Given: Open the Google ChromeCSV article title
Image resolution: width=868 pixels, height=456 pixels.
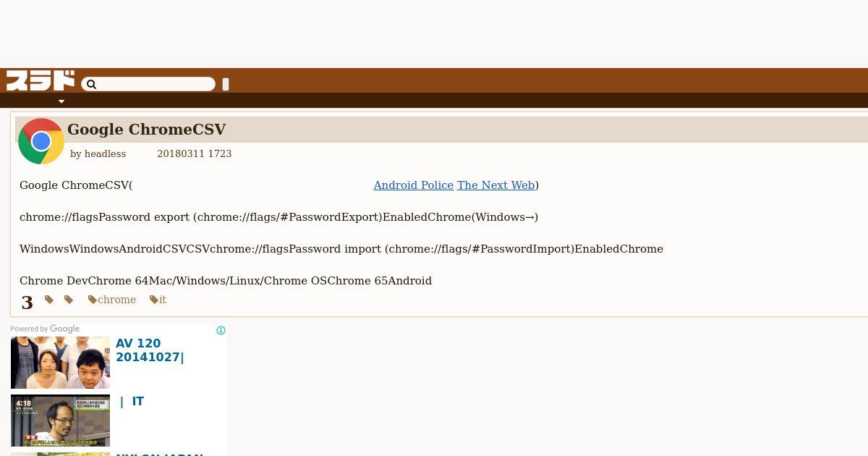Looking at the screenshot, I should (x=147, y=130).
